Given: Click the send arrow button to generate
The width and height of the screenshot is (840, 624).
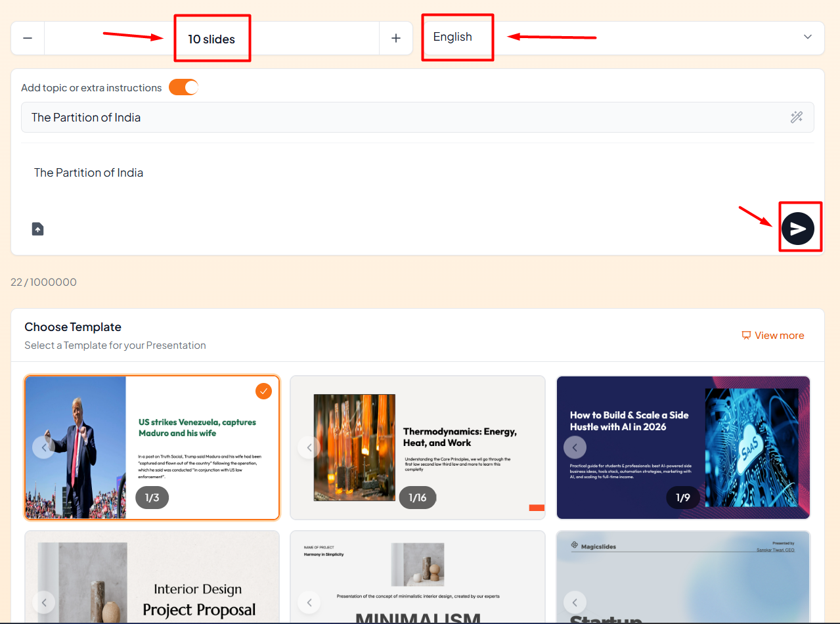Looking at the screenshot, I should (798, 229).
